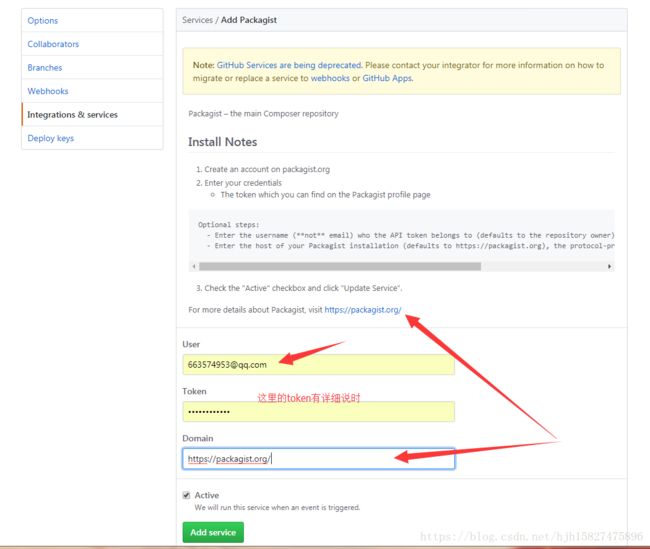
Task: Click the green Add service button
Action: [x=213, y=532]
